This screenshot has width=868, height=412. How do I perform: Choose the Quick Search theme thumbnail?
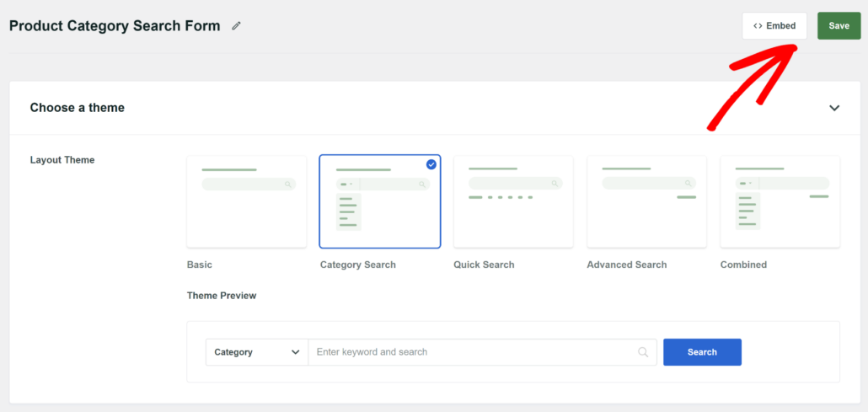513,201
